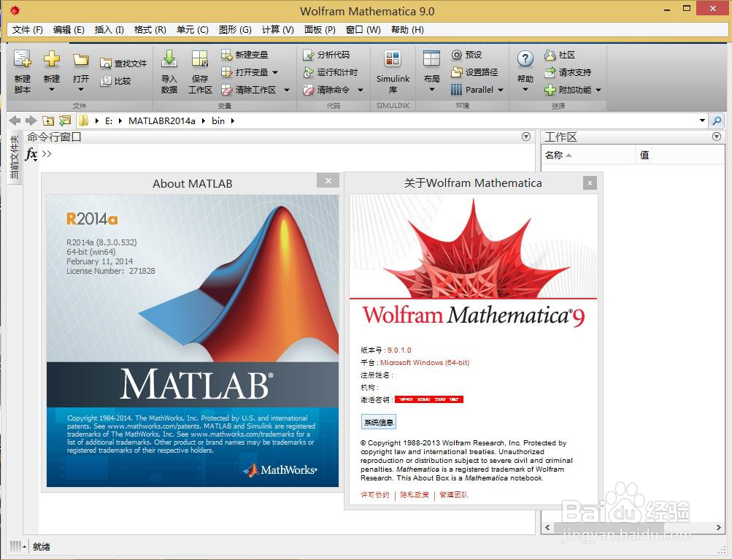
Task: Expand 清除命令 dropdown arrow
Action: pos(361,90)
